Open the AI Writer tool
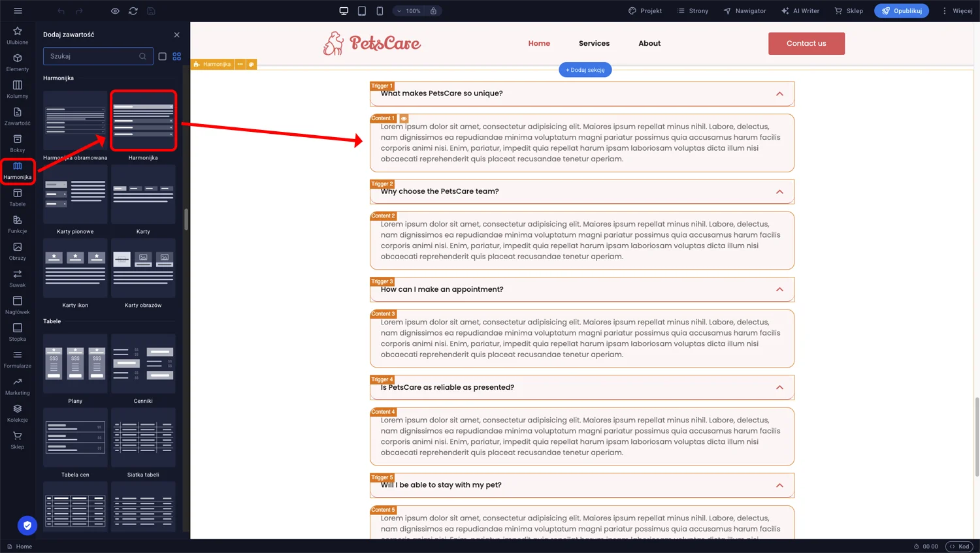The height and width of the screenshot is (553, 980). coord(800,10)
